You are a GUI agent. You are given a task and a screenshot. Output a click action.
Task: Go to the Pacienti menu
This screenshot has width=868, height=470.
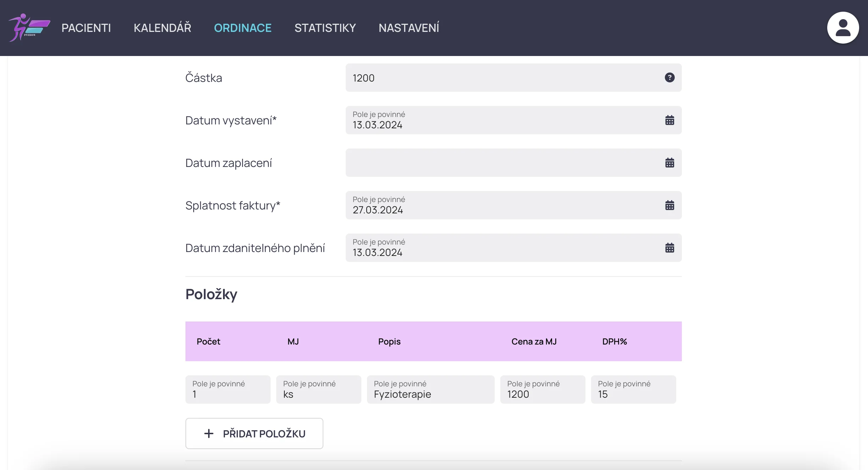click(86, 28)
